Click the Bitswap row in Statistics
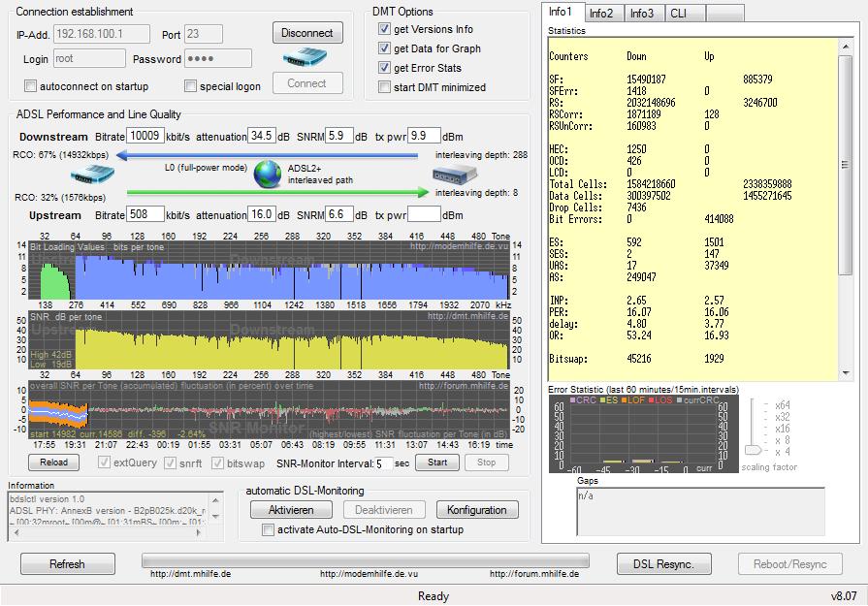Viewport: 868px width, 606px height. pyautogui.click(x=637, y=359)
